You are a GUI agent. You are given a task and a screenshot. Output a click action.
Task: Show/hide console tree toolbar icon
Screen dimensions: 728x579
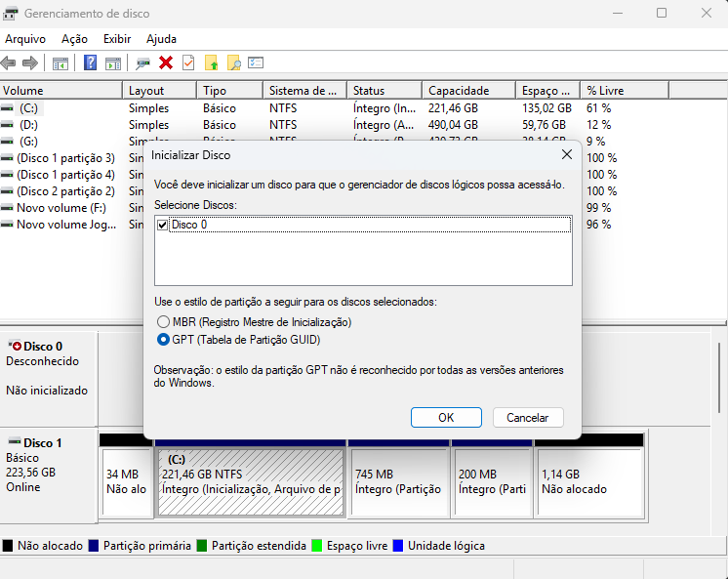[x=61, y=63]
